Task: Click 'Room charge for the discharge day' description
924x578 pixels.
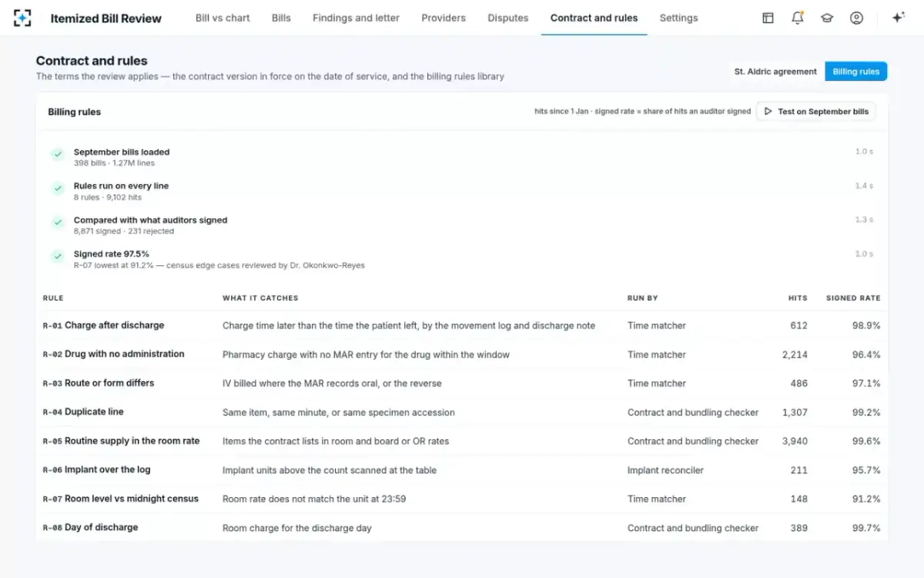Action: (x=297, y=528)
